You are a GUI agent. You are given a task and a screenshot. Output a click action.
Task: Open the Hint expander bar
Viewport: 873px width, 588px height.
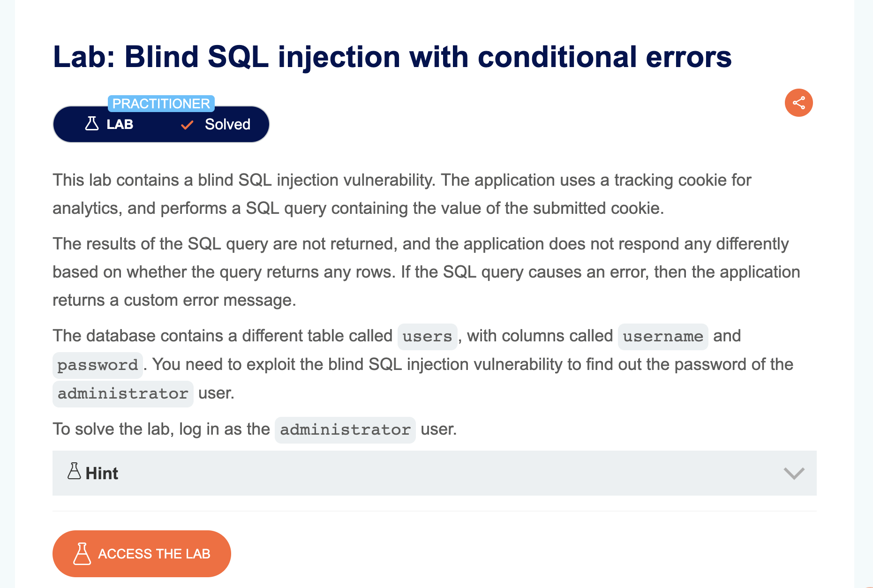tap(434, 473)
